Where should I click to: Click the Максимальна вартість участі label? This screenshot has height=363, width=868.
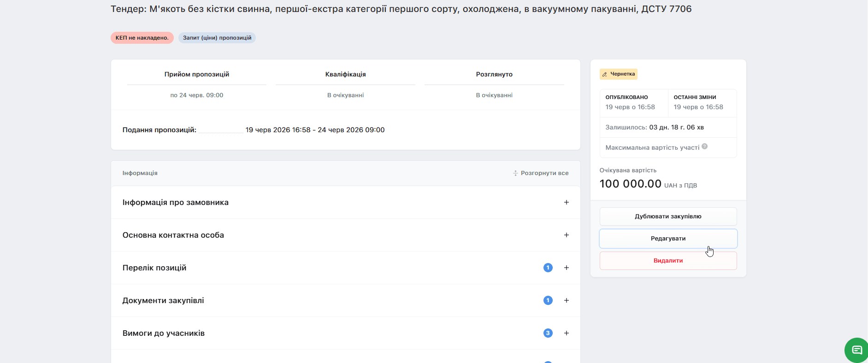[652, 147]
